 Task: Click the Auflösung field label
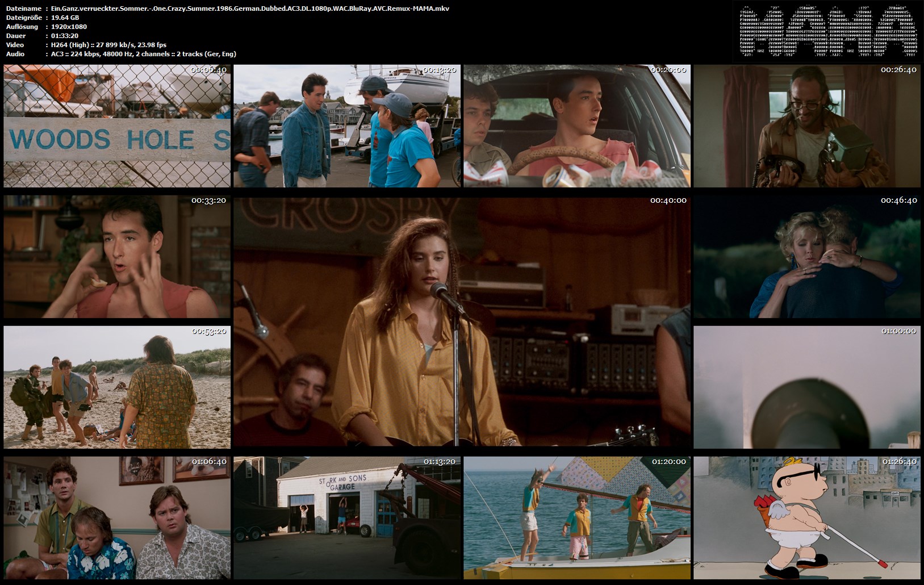(22, 27)
